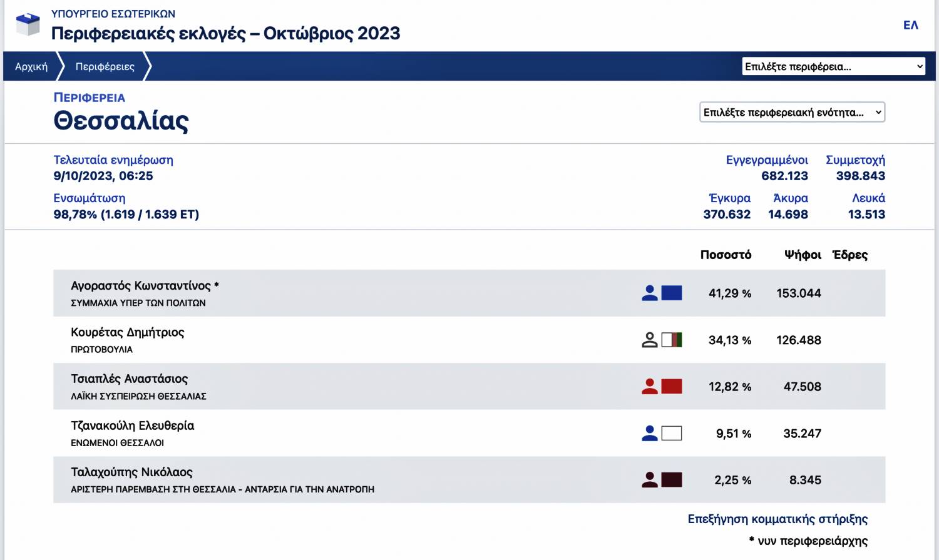Switch language using the ΕΛ link
This screenshot has width=939, height=560.
coord(910,25)
